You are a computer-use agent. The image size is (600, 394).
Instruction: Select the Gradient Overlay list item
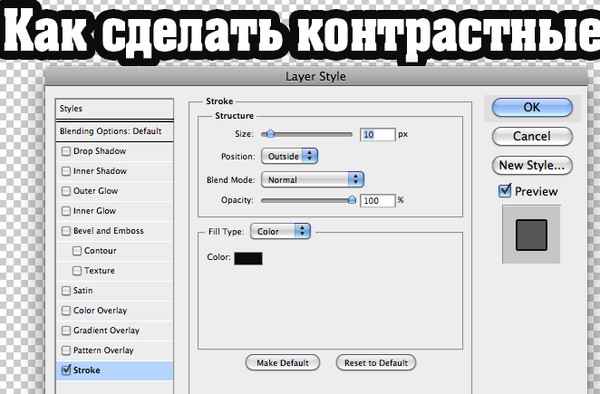(x=114, y=330)
